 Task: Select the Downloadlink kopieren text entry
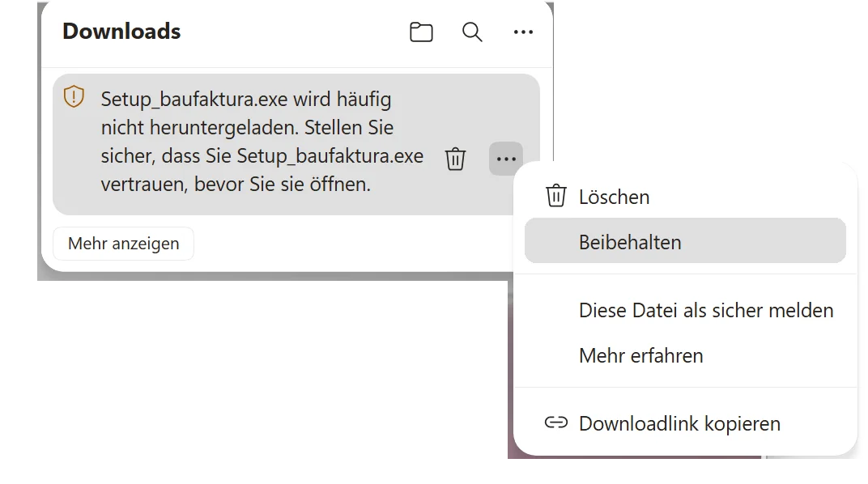679,424
